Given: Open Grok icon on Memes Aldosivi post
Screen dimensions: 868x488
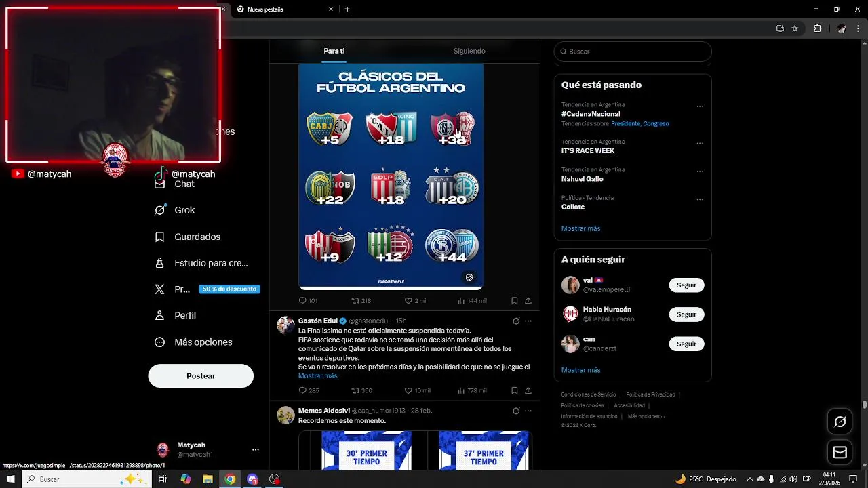Looking at the screenshot, I should click(x=516, y=411).
